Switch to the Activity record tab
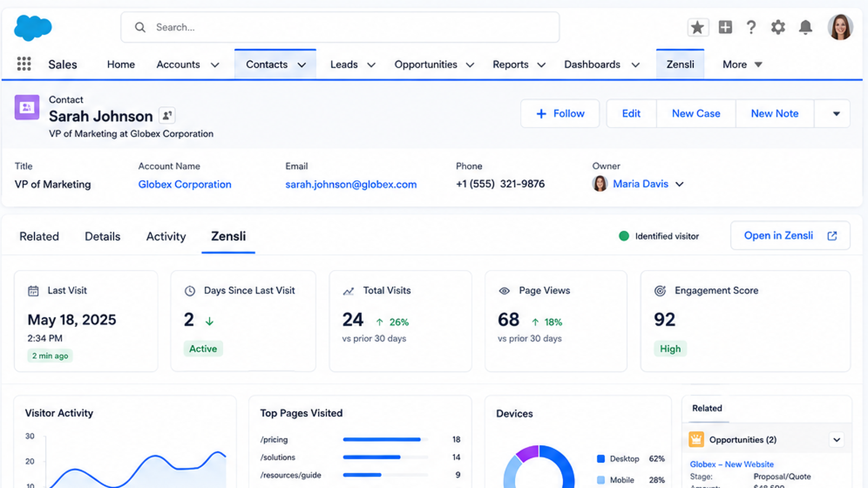868x488 pixels. (166, 236)
